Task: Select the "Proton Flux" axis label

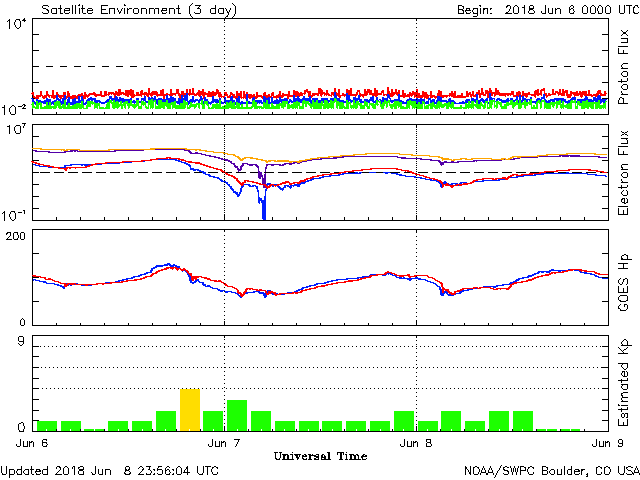Action: (x=623, y=67)
